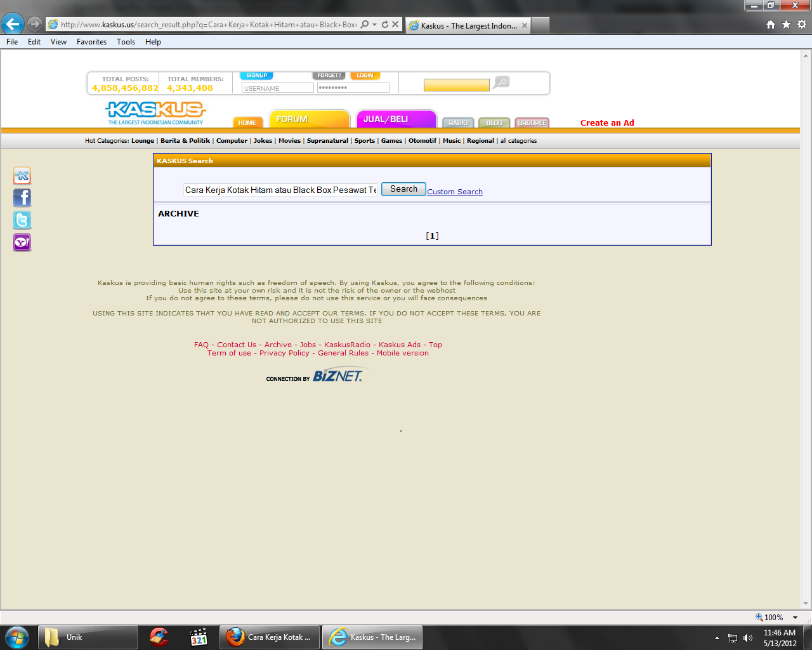Open Favorites star icon
812x650 pixels.
pos(786,25)
